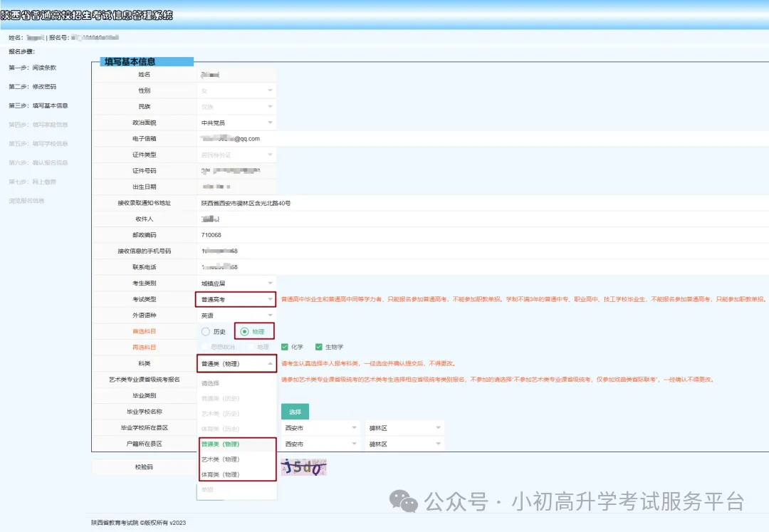769x532 pixels.
Task: Open step five 填写学校信息
Action: [x=38, y=144]
